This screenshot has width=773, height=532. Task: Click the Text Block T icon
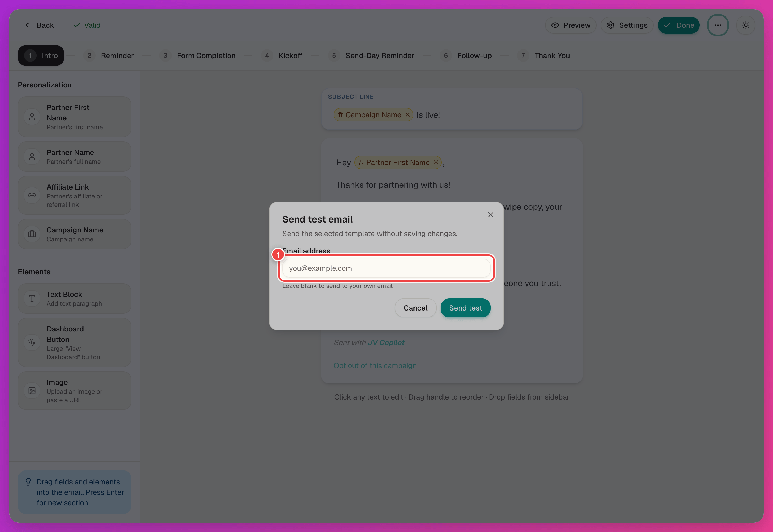[32, 299]
